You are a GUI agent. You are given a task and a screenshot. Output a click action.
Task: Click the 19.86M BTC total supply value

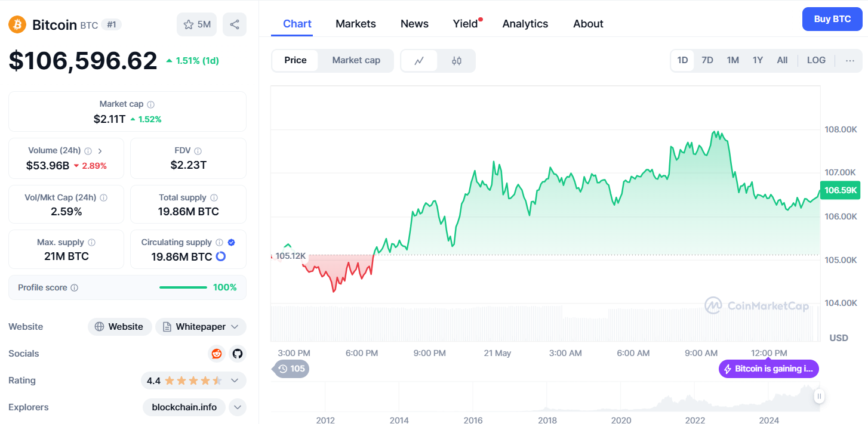click(189, 212)
